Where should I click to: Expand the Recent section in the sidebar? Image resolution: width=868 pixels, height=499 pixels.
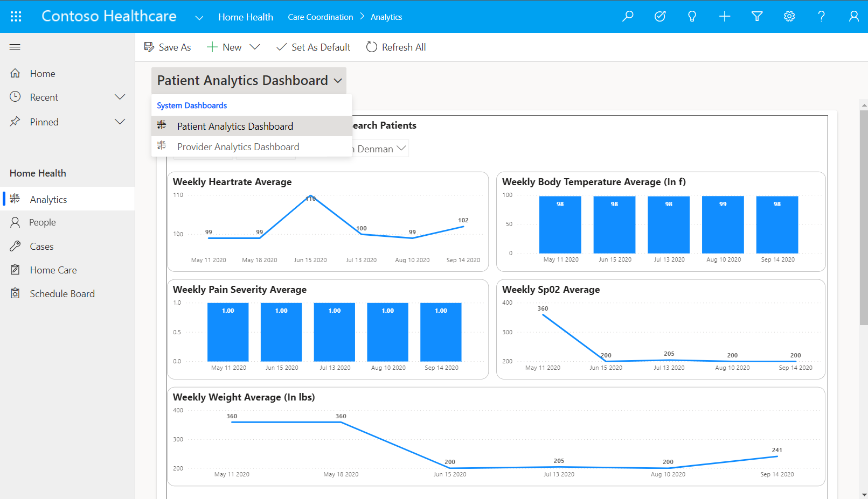point(120,97)
